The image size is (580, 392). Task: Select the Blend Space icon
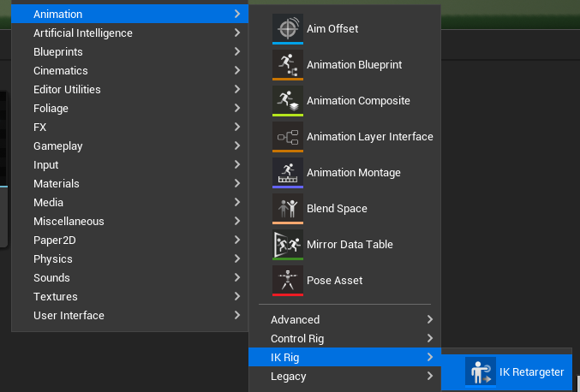coord(287,208)
